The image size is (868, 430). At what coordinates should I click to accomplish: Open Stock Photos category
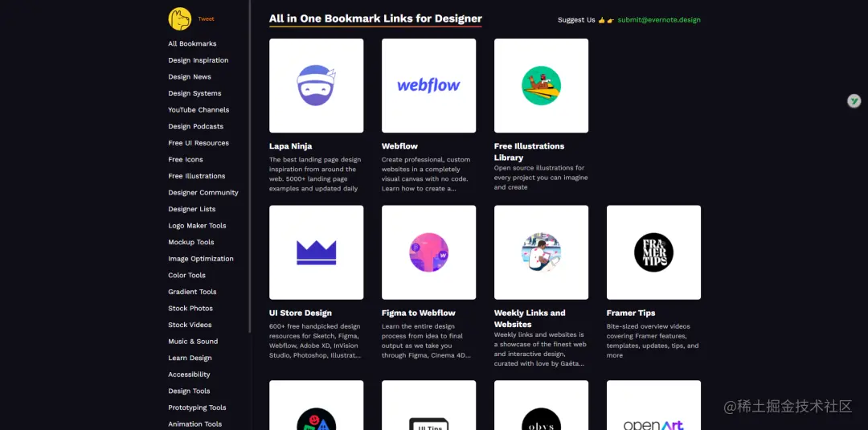[190, 309]
